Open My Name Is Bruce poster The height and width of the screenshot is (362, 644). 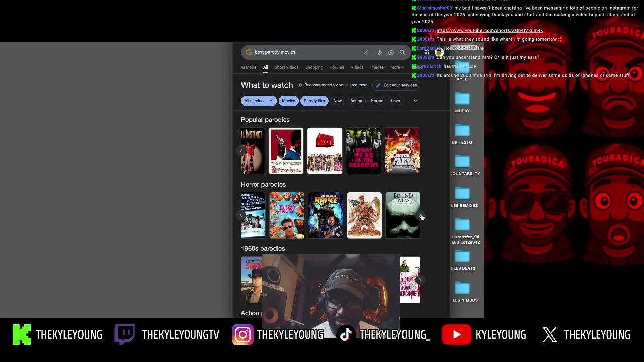(x=325, y=215)
